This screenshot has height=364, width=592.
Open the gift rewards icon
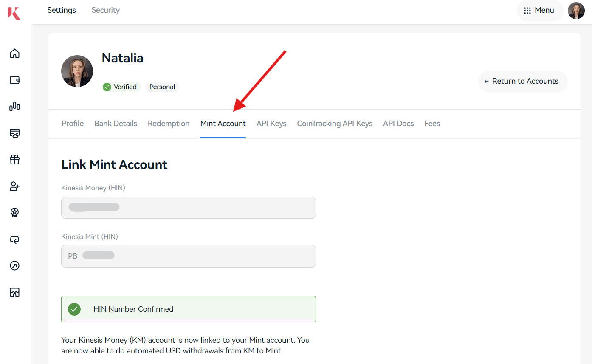pos(15,160)
